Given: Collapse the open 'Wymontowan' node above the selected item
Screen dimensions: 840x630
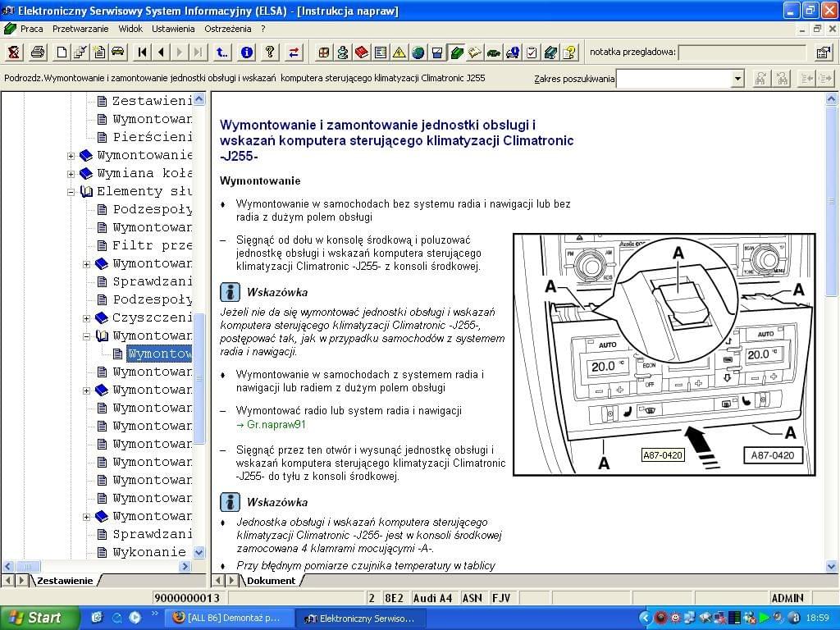Looking at the screenshot, I should coord(86,336).
